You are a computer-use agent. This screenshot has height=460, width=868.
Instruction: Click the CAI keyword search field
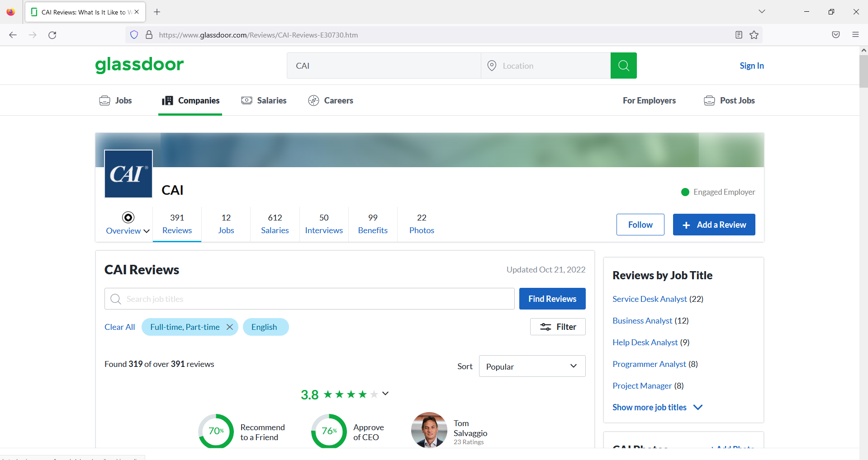pos(384,66)
